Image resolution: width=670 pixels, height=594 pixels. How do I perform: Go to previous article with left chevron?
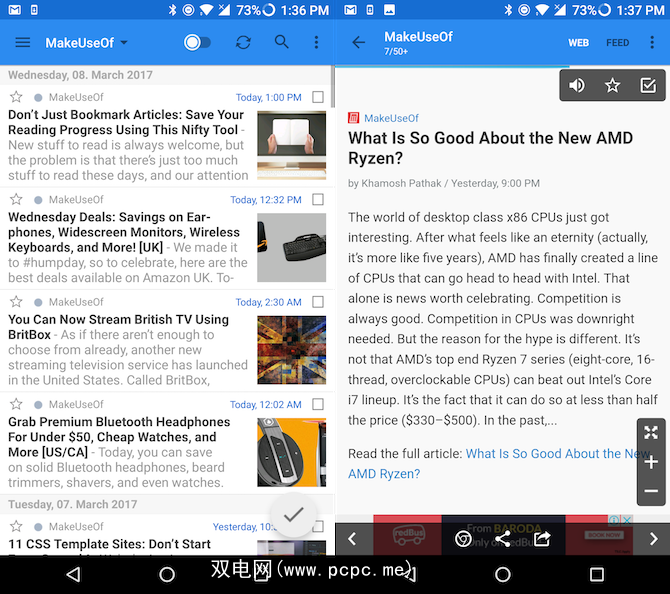[352, 539]
